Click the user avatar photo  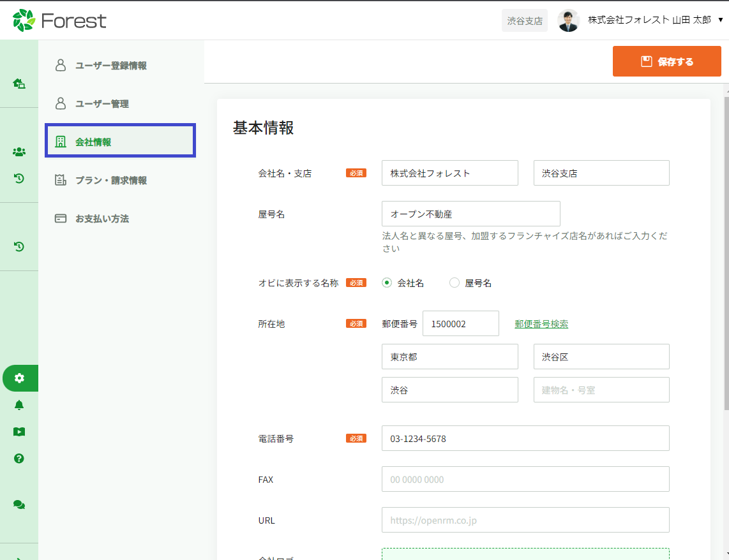568,20
